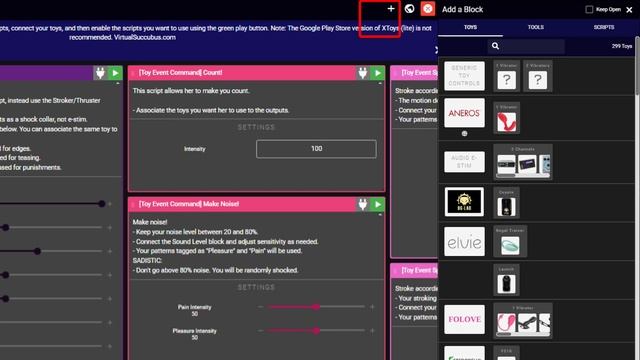Click the toy list vertical scrollbar
The width and height of the screenshot is (640, 360).
coord(637,65)
